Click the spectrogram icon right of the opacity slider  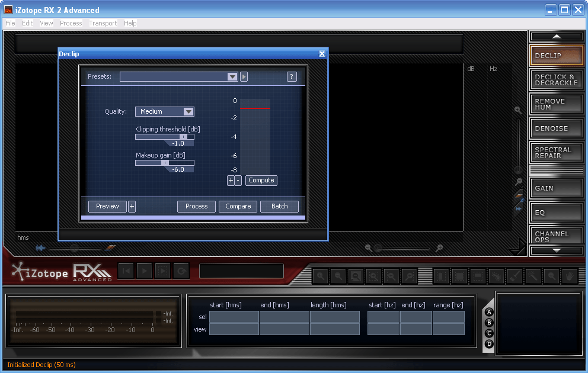coord(110,247)
